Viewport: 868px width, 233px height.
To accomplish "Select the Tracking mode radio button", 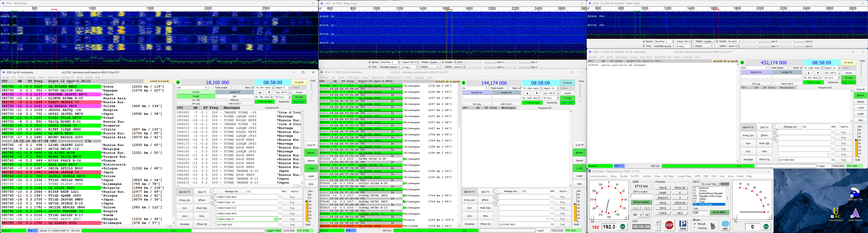I will coord(695,228).
